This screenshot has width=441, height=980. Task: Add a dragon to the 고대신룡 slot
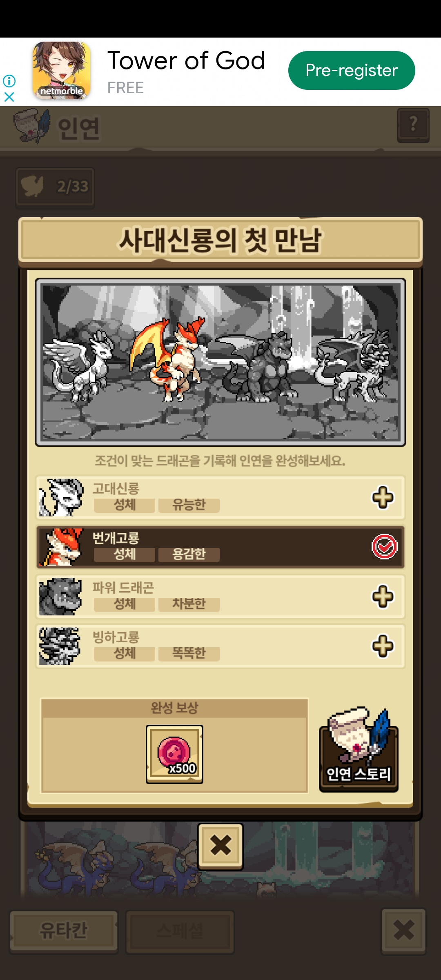[383, 497]
